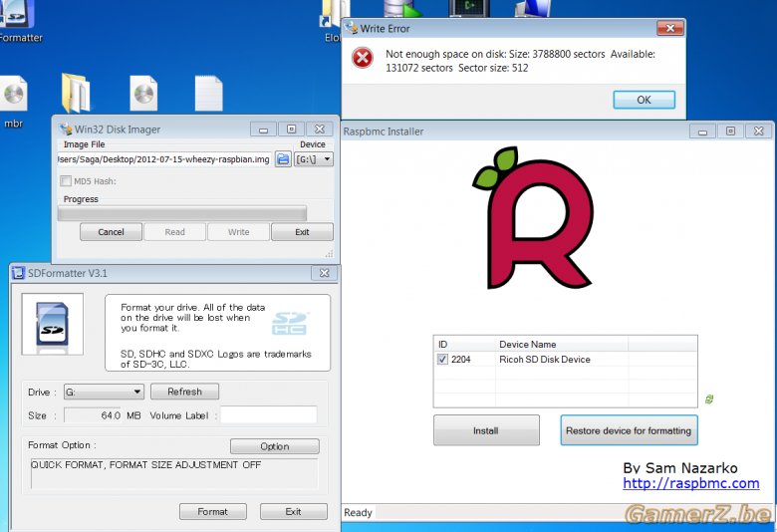Click the ID column header
The width and height of the screenshot is (777, 532).
pyautogui.click(x=465, y=344)
